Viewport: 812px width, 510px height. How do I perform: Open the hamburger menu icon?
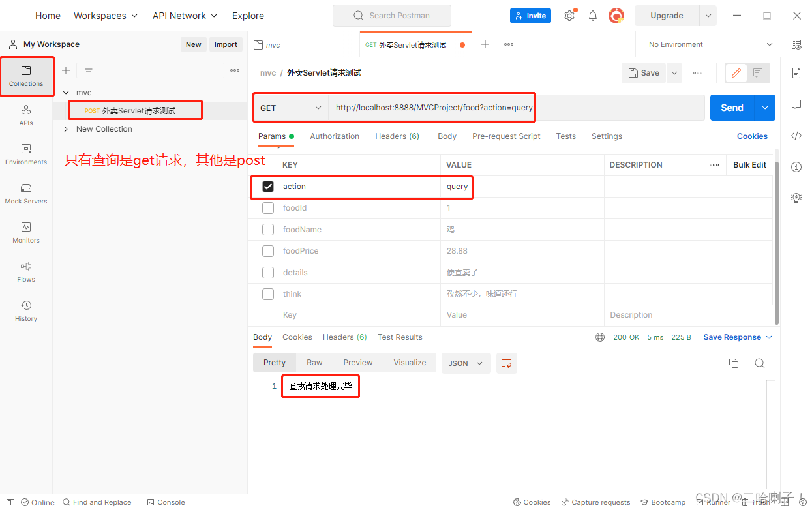15,16
